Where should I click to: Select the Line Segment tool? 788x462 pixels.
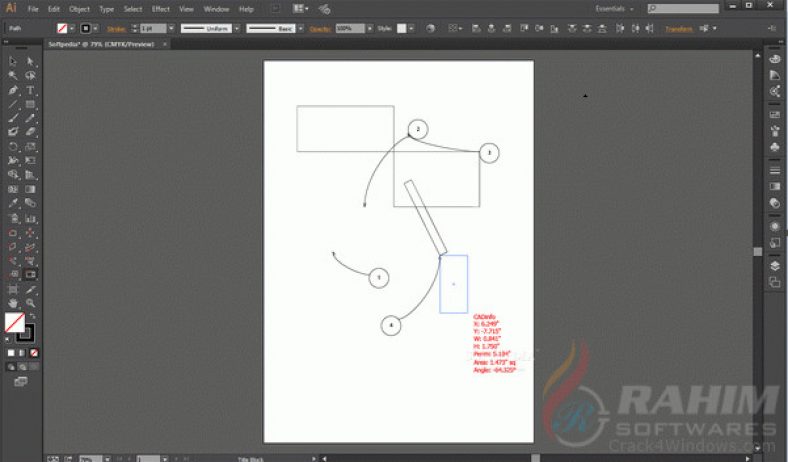(x=13, y=104)
